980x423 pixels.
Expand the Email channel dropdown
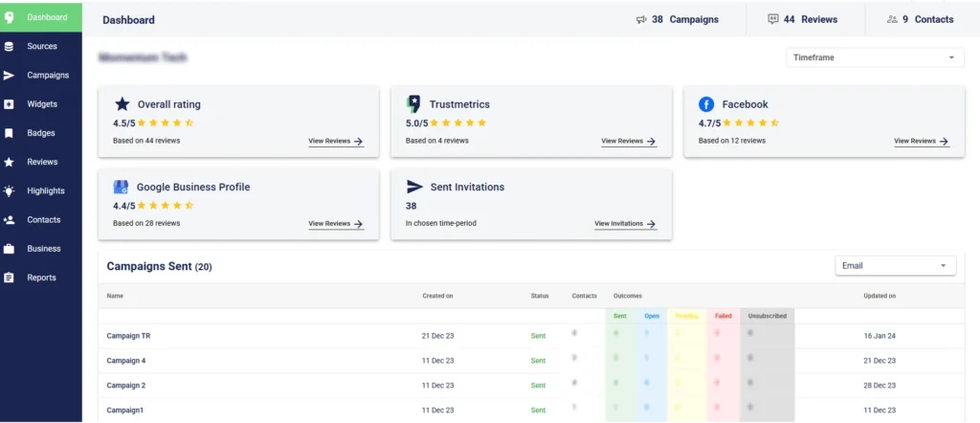[895, 265]
